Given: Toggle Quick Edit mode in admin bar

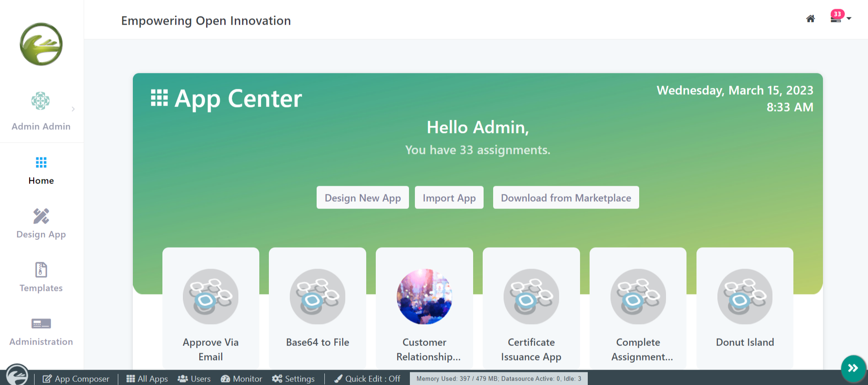Looking at the screenshot, I should (x=367, y=379).
